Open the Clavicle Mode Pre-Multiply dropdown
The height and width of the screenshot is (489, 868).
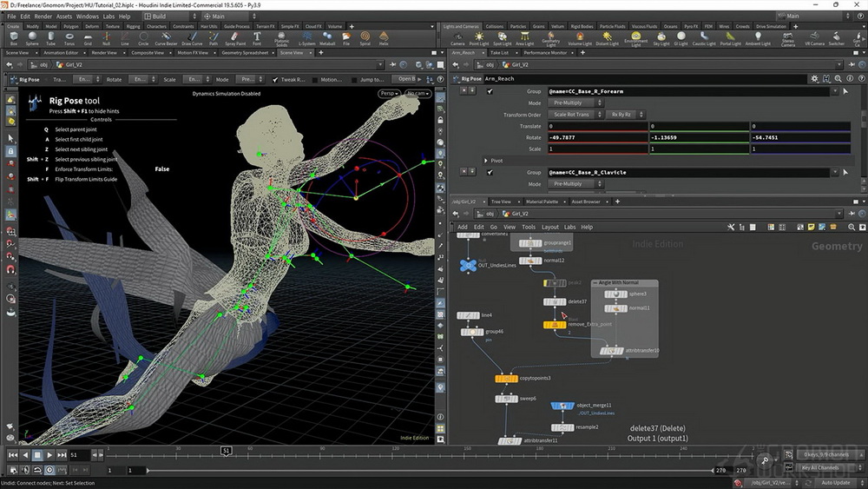coord(575,184)
